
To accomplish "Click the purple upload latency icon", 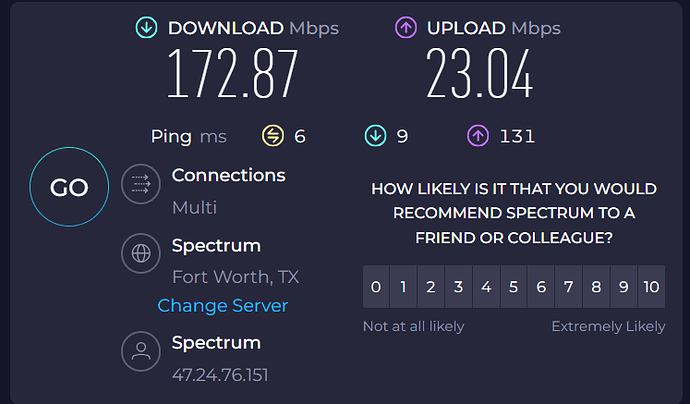I will coord(478,136).
